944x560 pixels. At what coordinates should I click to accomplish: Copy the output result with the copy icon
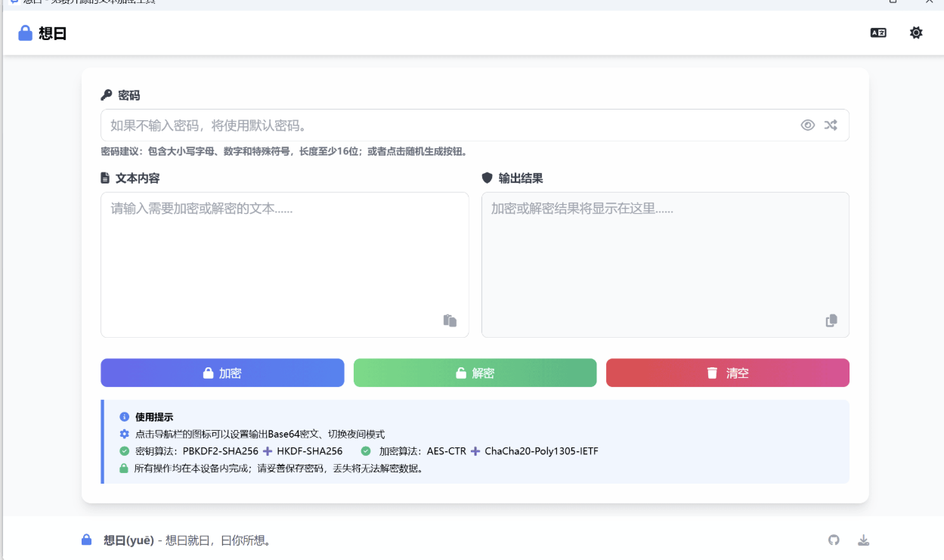831,320
